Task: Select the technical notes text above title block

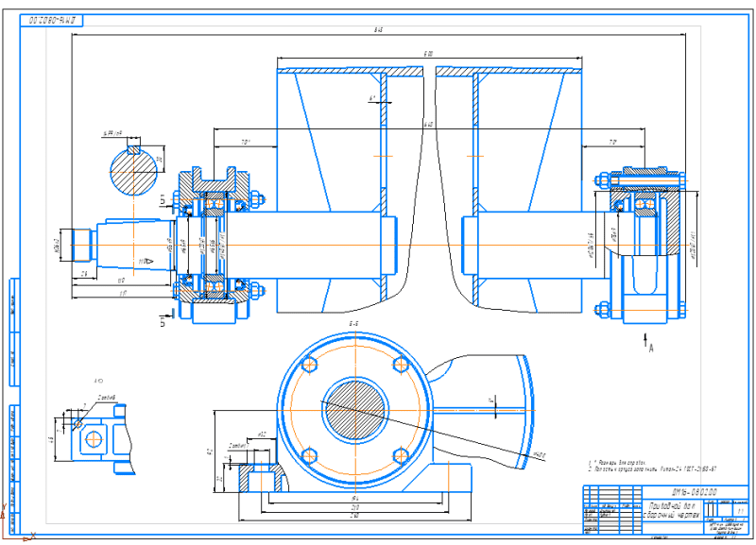Action: pos(652,466)
